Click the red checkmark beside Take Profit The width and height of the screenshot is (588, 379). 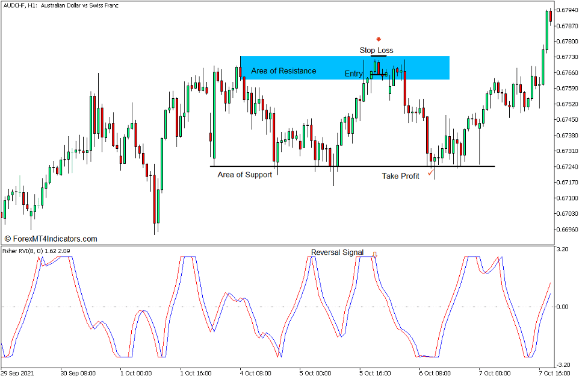point(430,173)
